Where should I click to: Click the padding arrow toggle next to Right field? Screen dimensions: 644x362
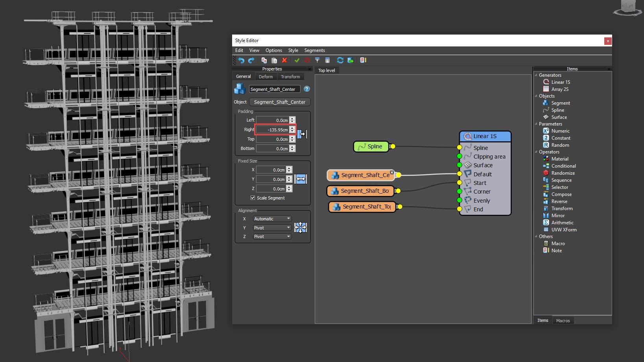tap(302, 134)
